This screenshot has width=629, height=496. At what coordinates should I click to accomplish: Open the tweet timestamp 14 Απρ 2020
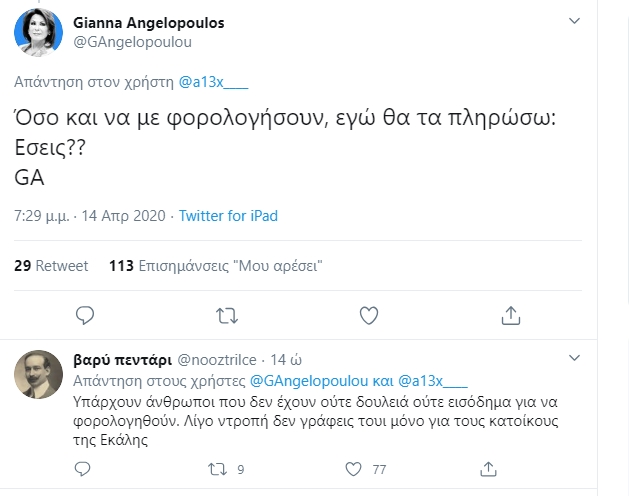point(123,216)
